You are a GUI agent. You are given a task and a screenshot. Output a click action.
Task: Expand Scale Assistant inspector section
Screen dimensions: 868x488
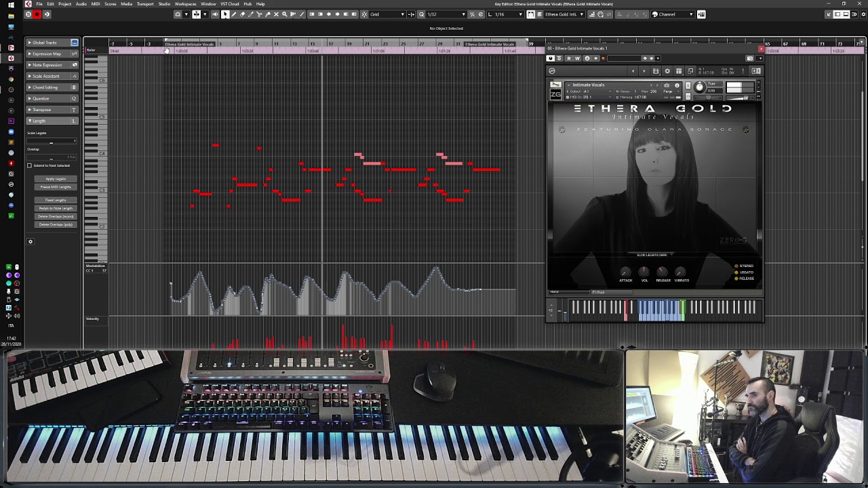[29, 76]
